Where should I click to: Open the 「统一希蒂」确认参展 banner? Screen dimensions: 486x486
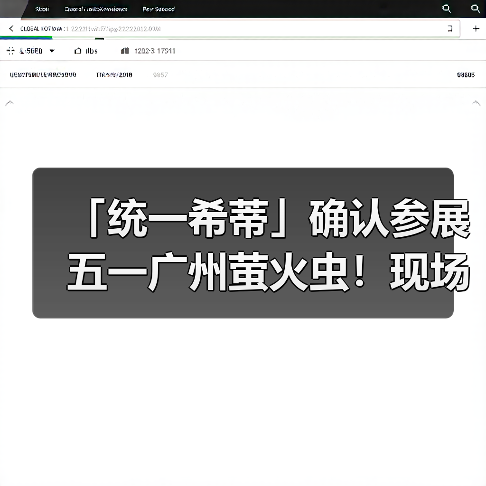pyautogui.click(x=243, y=243)
